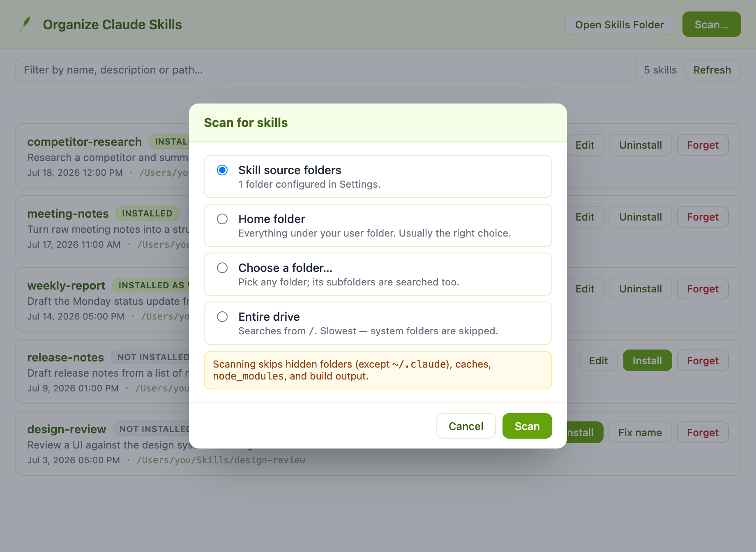Click the 'Jul 18, 2026 12:00 PM' date
756x552 pixels.
tap(75, 172)
